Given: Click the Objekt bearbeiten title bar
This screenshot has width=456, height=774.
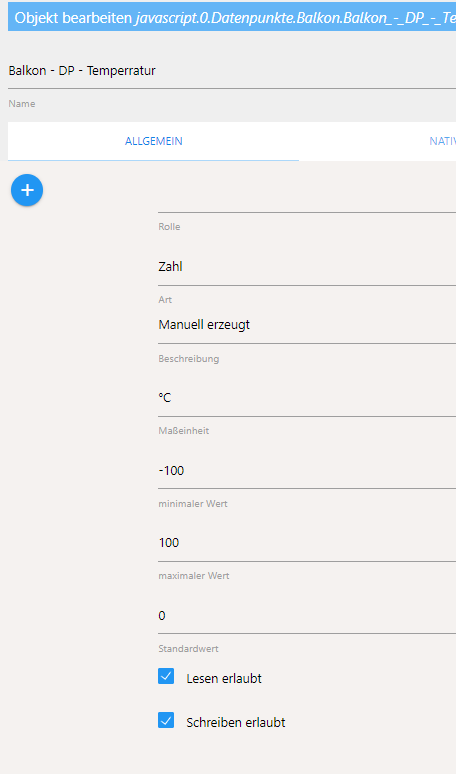Looking at the screenshot, I should pyautogui.click(x=232, y=18).
